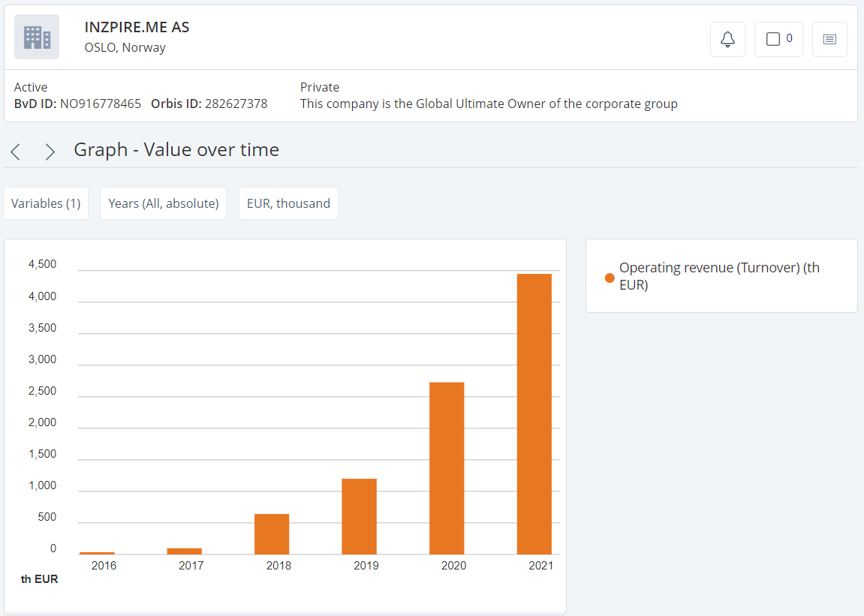This screenshot has height=616, width=864.
Task: Click the Active status label
Action: (31, 87)
